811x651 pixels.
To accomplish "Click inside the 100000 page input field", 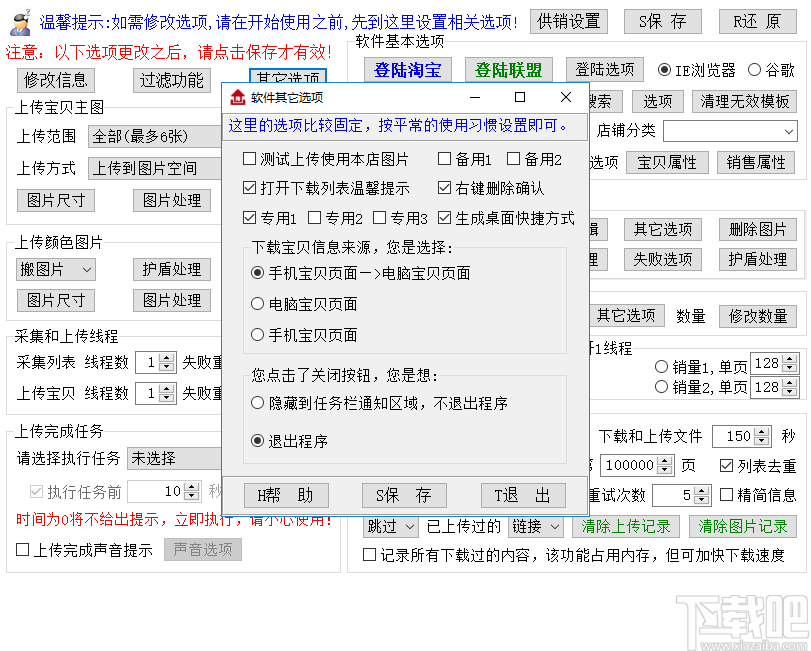I will pos(630,465).
